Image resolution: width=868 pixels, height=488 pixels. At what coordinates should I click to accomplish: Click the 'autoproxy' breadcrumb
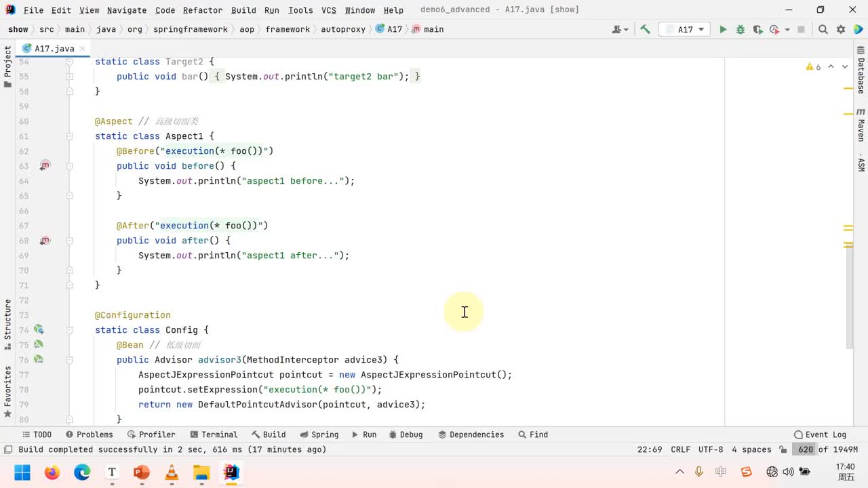[x=342, y=29]
